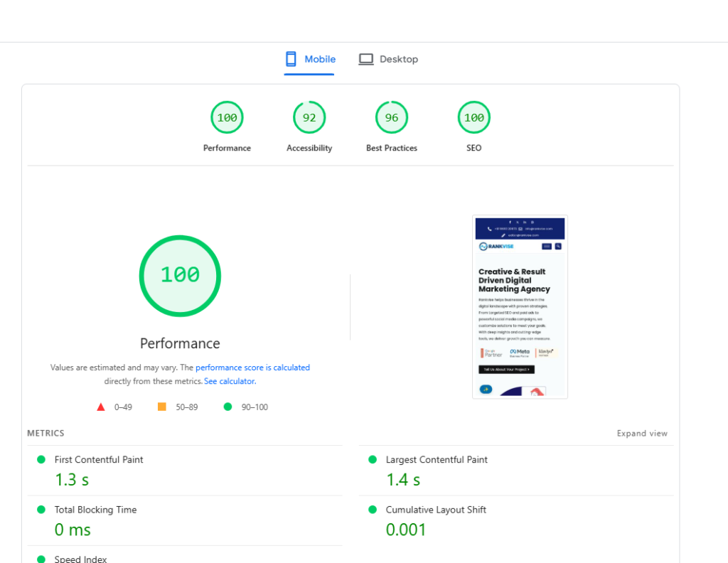The image size is (728, 563).
Task: Expand the Total Blocking Time metric
Action: tap(95, 510)
